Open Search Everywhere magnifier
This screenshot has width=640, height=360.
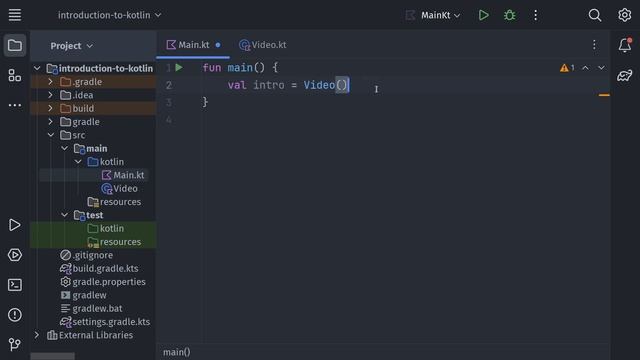[595, 15]
